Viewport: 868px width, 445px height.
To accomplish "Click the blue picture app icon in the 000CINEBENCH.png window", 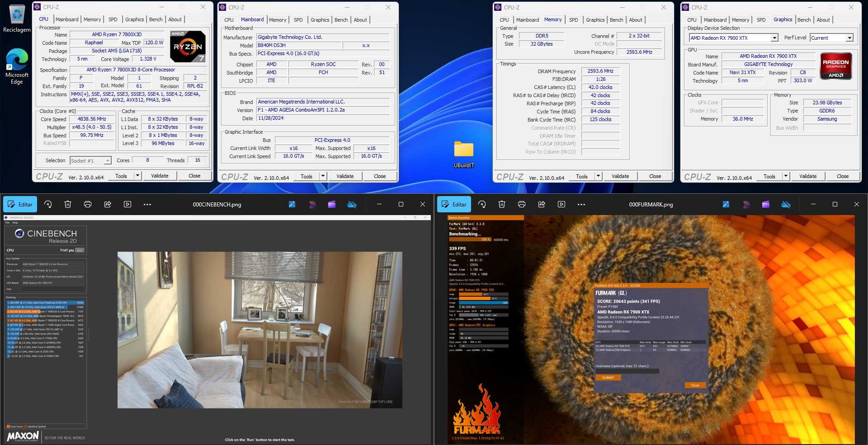I will [x=292, y=204].
